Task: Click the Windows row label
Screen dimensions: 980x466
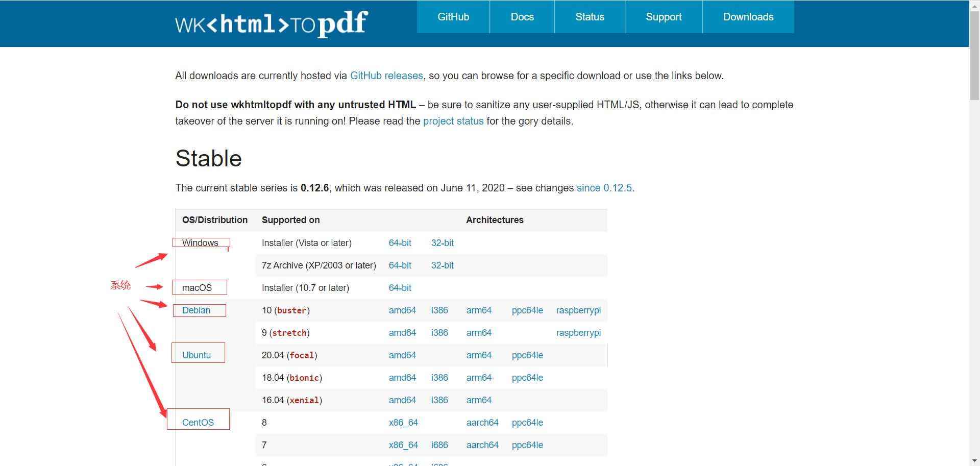Action: click(200, 243)
